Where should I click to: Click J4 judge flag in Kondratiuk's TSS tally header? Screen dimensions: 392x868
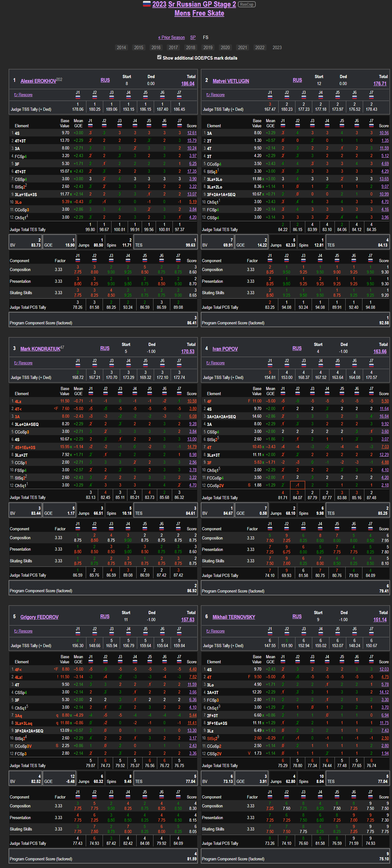128,365
